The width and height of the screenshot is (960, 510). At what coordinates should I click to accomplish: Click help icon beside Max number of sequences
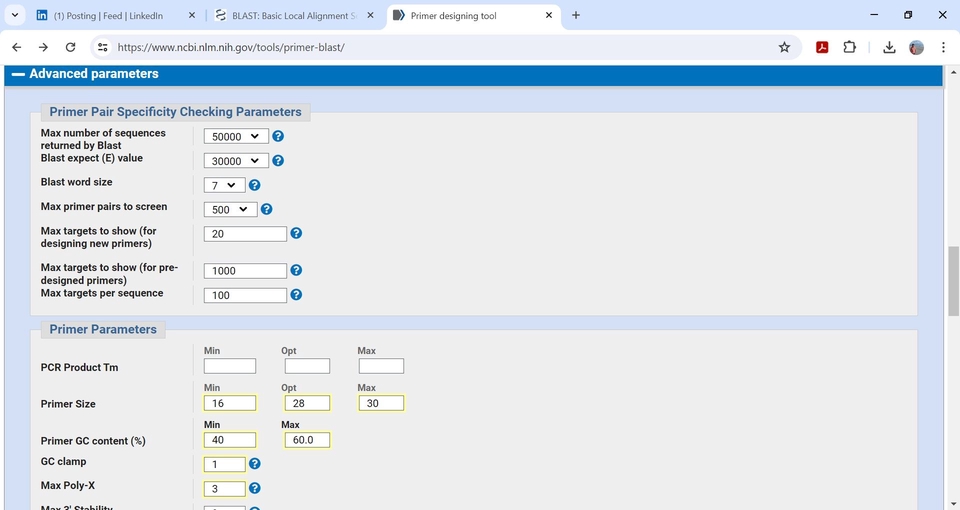coord(278,136)
